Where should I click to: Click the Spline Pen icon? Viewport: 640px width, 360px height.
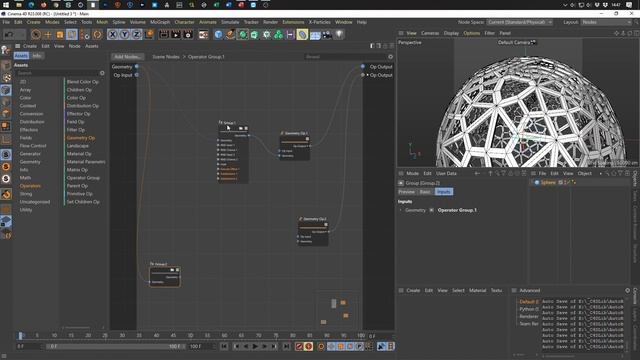230,35
